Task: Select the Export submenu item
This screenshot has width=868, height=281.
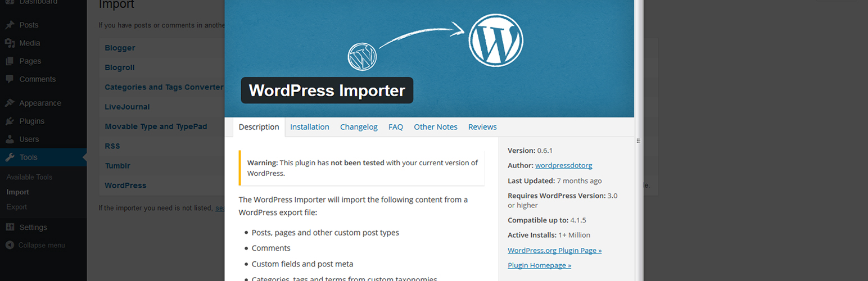Action: click(16, 207)
